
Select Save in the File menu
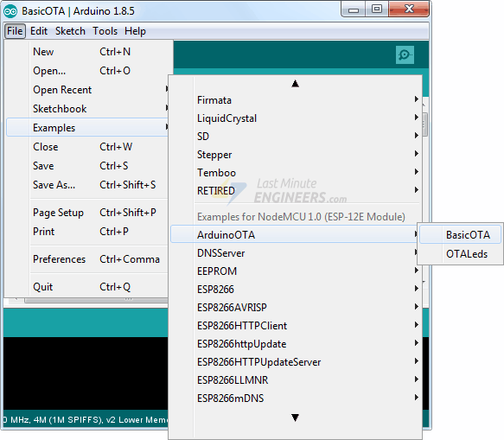pyautogui.click(x=87, y=166)
